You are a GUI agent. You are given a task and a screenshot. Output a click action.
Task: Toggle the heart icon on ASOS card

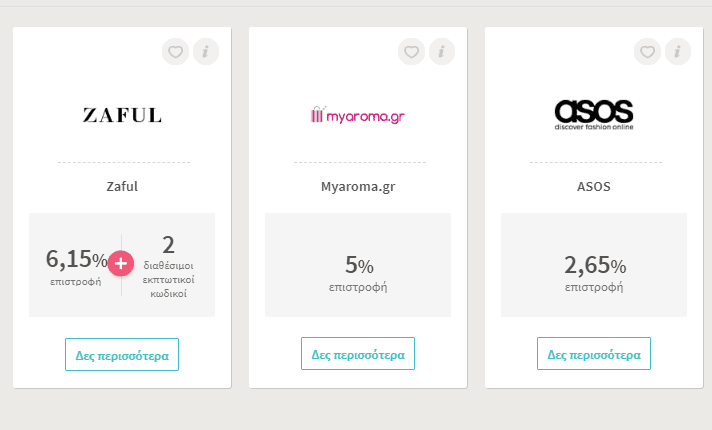tap(648, 52)
